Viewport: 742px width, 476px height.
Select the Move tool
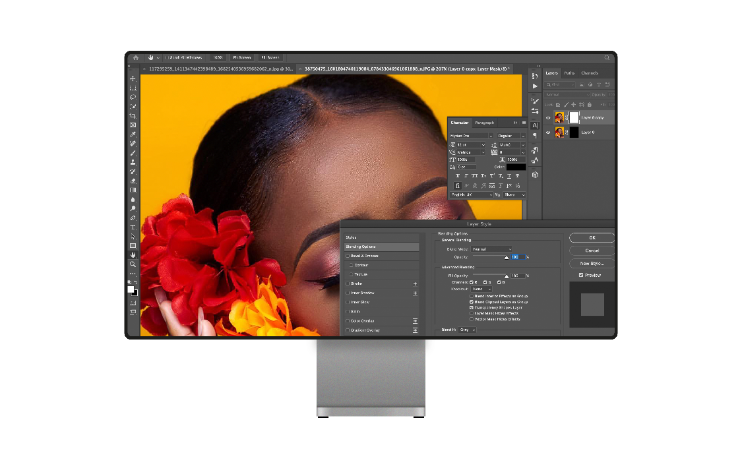(x=133, y=79)
